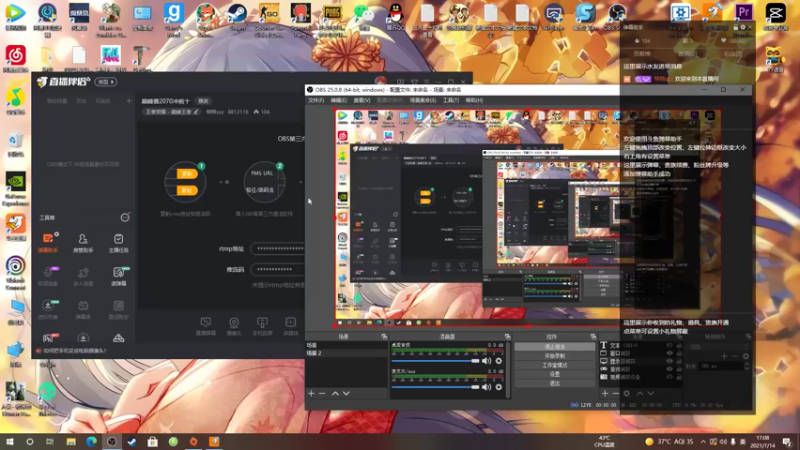Open the 多人连麦 tool icon
This screenshot has width=800, height=450.
coord(83,276)
